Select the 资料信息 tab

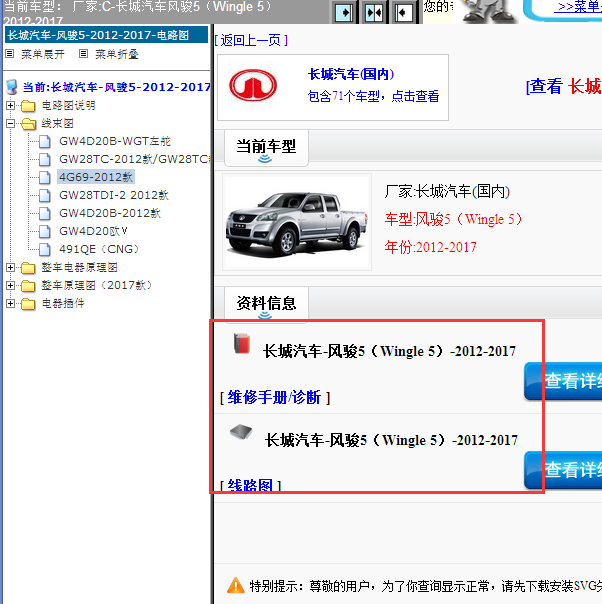click(x=266, y=304)
